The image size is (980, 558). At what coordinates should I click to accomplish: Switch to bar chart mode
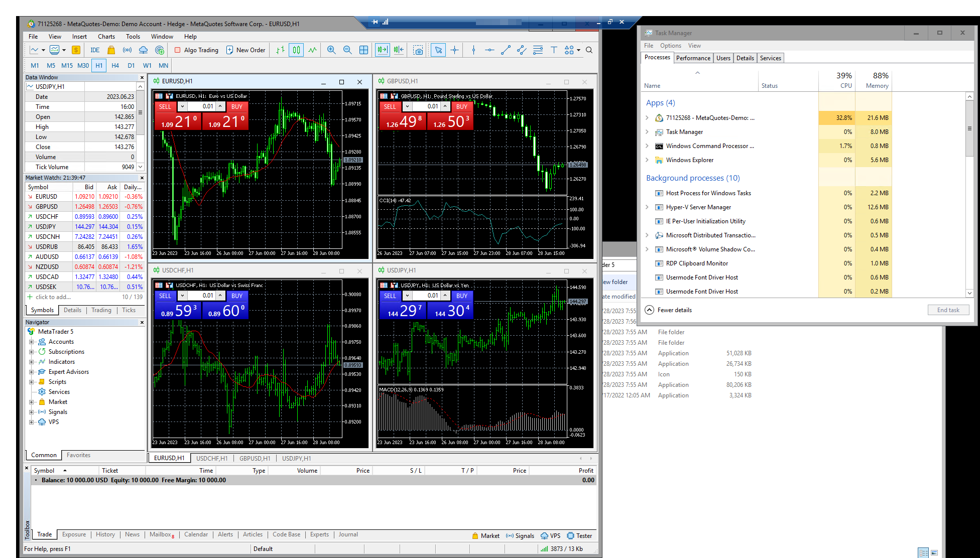(280, 50)
